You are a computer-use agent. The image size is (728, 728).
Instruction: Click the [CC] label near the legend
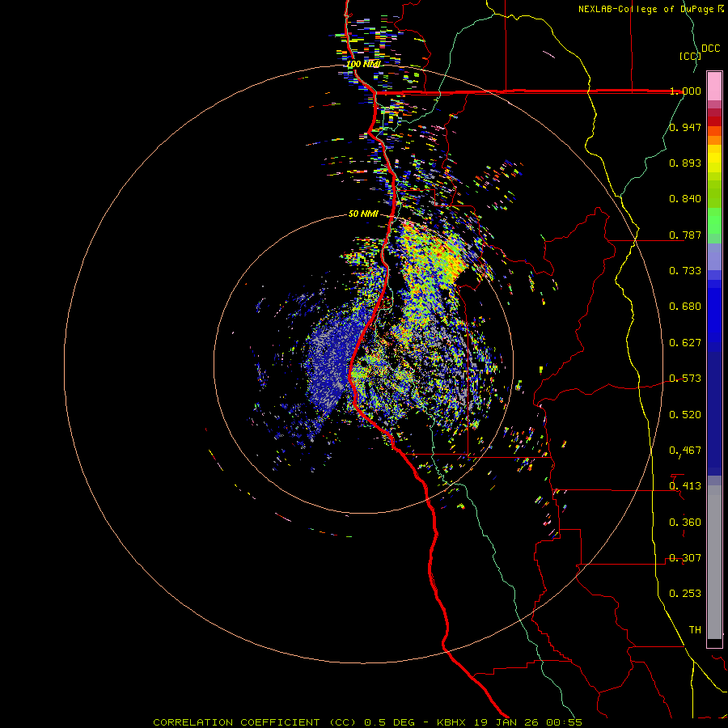coord(690,56)
